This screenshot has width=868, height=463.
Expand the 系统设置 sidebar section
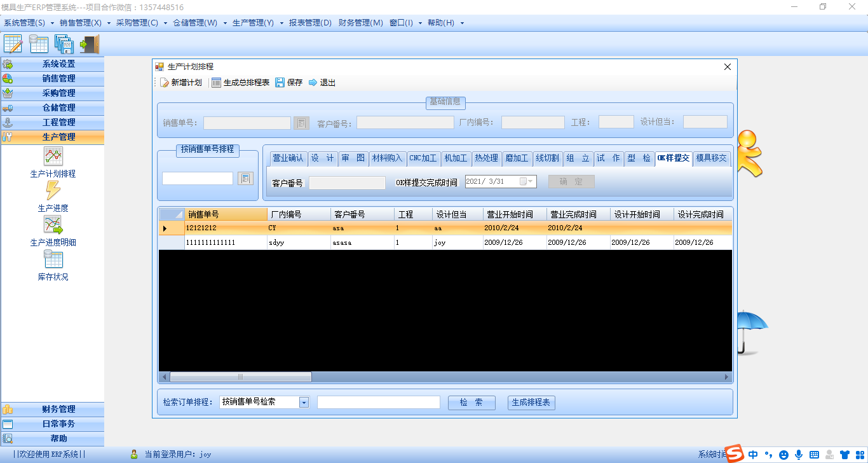pyautogui.click(x=53, y=64)
